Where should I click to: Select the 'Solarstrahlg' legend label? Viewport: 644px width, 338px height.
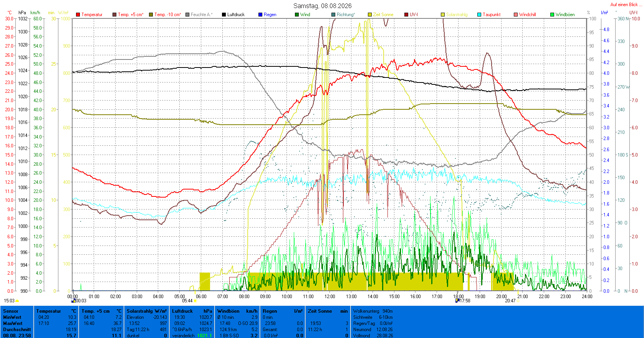tap(457, 15)
